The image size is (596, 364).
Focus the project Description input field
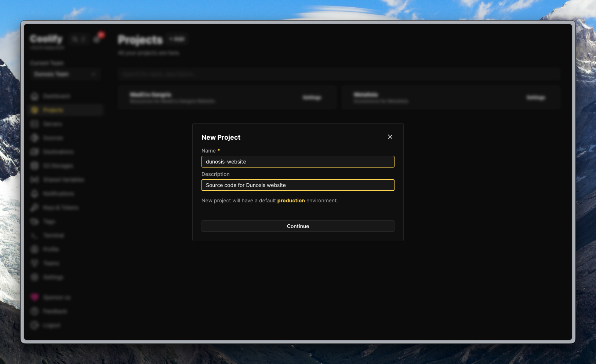[x=298, y=185]
